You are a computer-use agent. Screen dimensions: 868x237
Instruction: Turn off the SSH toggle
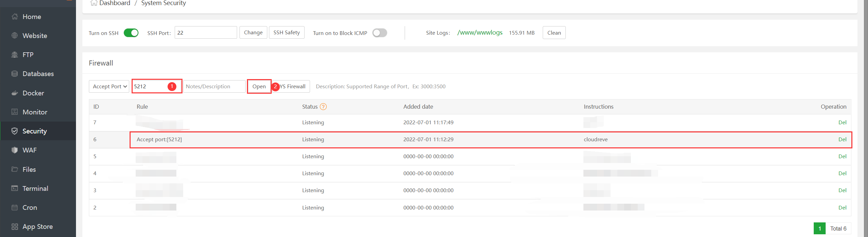coord(131,33)
